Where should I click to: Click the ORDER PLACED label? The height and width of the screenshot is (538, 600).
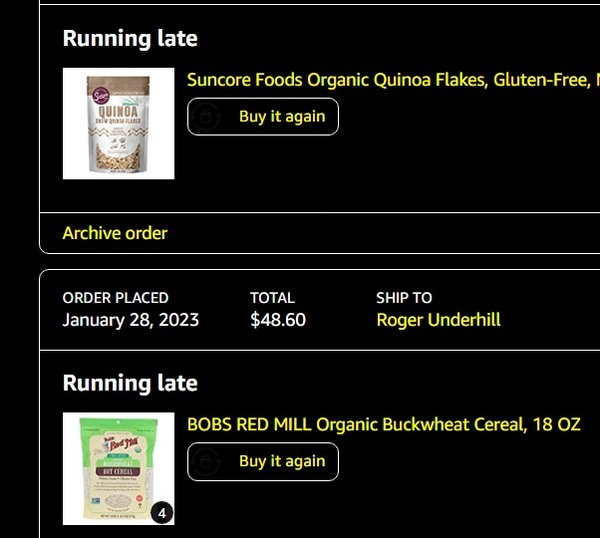115,298
